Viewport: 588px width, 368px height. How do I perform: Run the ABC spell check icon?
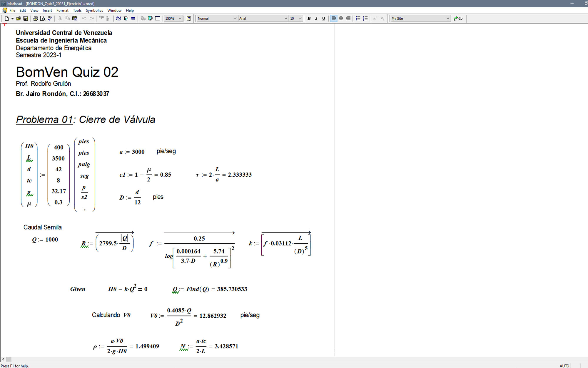(x=50, y=18)
